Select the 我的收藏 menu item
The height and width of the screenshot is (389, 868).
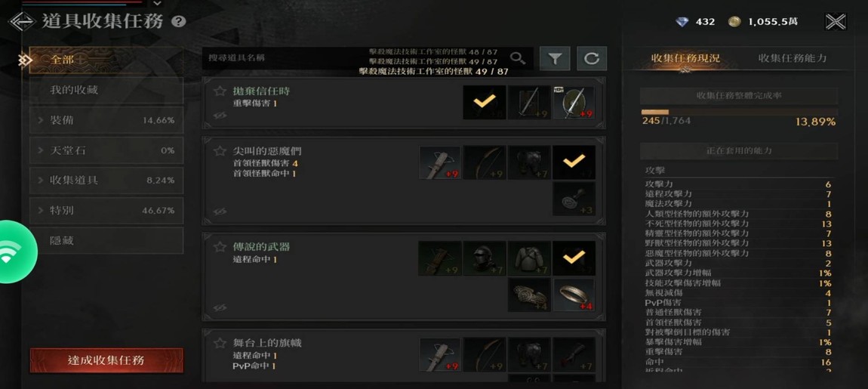click(x=106, y=90)
